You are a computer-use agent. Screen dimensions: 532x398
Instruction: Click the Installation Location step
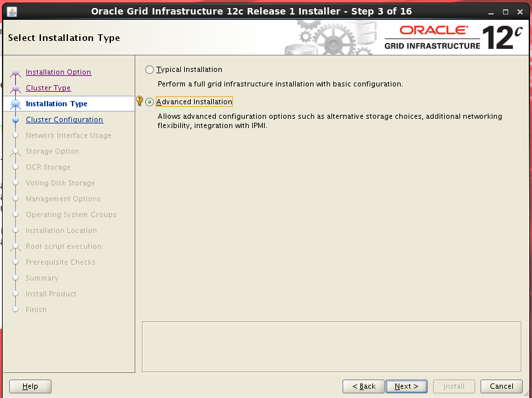61,230
